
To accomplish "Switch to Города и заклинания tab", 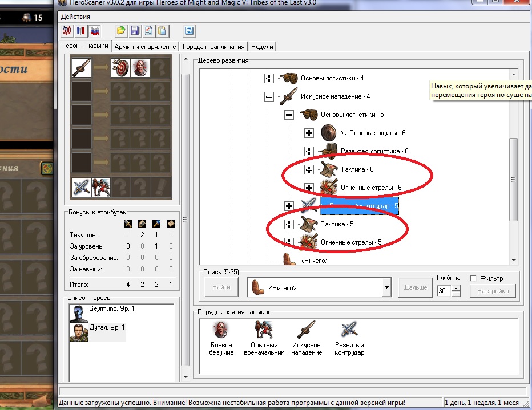I will pos(213,47).
